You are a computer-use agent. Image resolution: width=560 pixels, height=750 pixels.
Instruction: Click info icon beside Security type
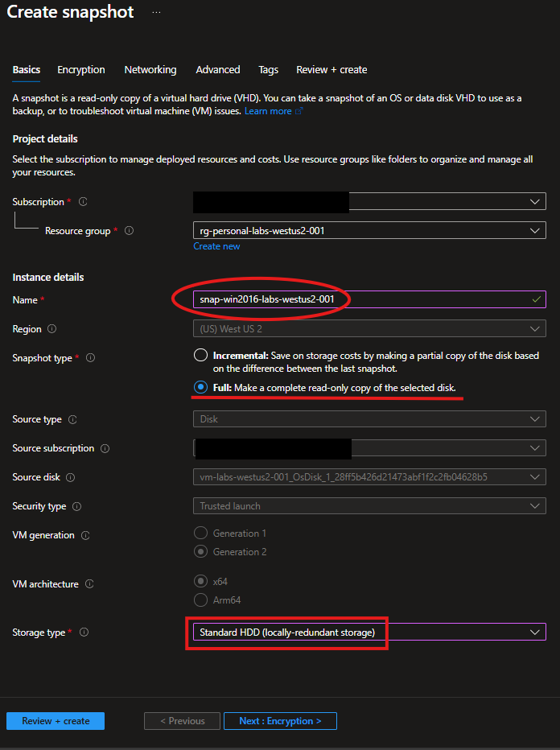pos(76,506)
